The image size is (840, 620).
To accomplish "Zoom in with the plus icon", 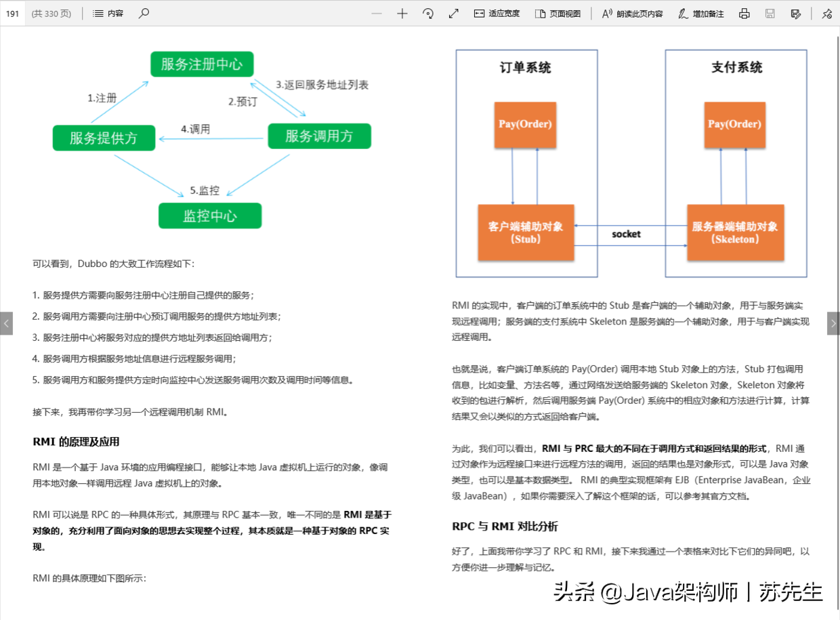I will click(402, 14).
